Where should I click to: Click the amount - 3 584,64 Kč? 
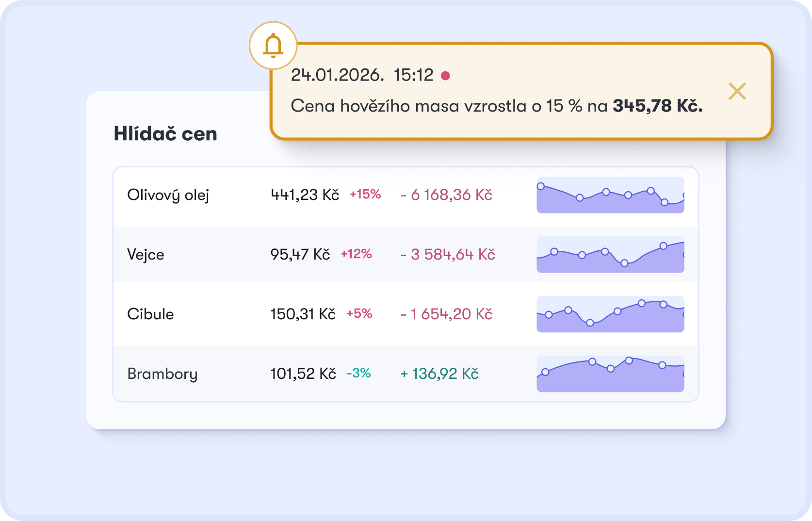click(448, 255)
